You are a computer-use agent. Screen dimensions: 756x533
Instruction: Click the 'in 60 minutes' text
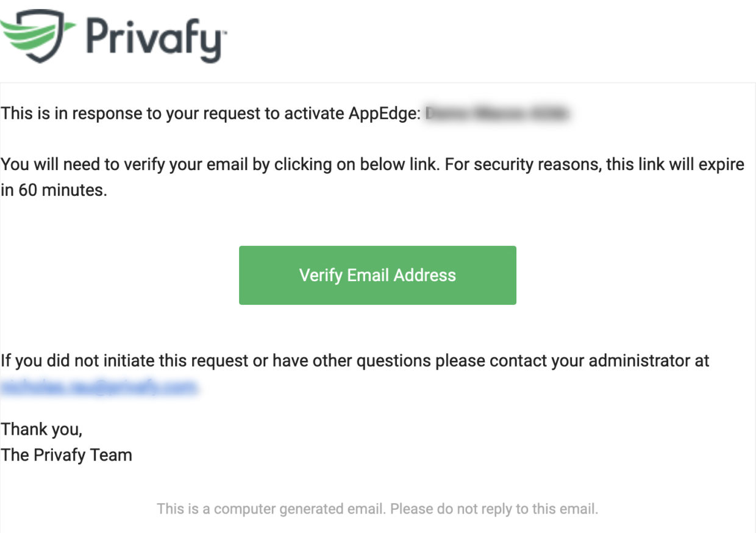[x=54, y=190]
